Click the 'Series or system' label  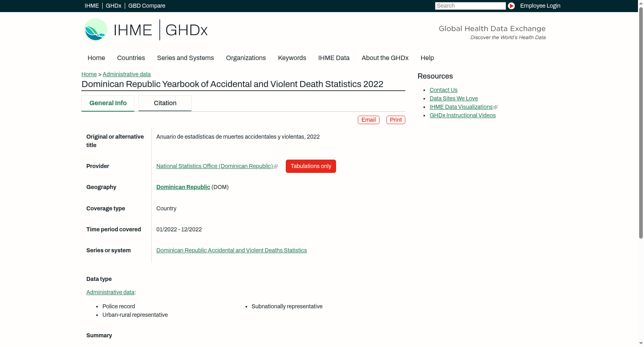click(x=108, y=250)
